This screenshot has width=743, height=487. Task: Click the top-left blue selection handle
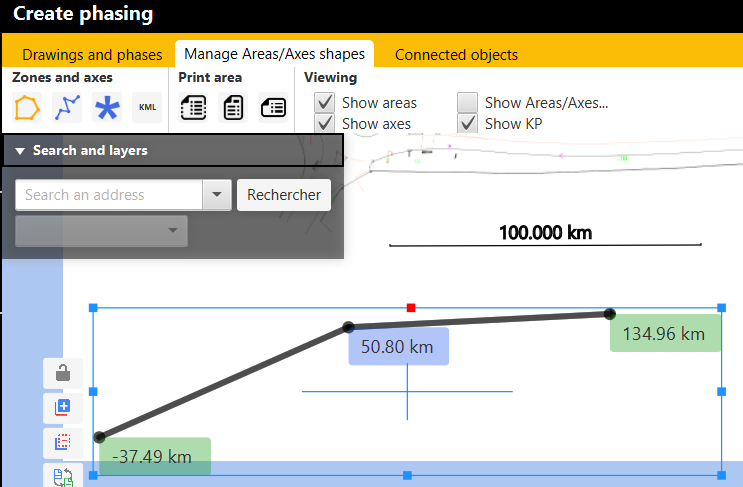click(x=93, y=308)
